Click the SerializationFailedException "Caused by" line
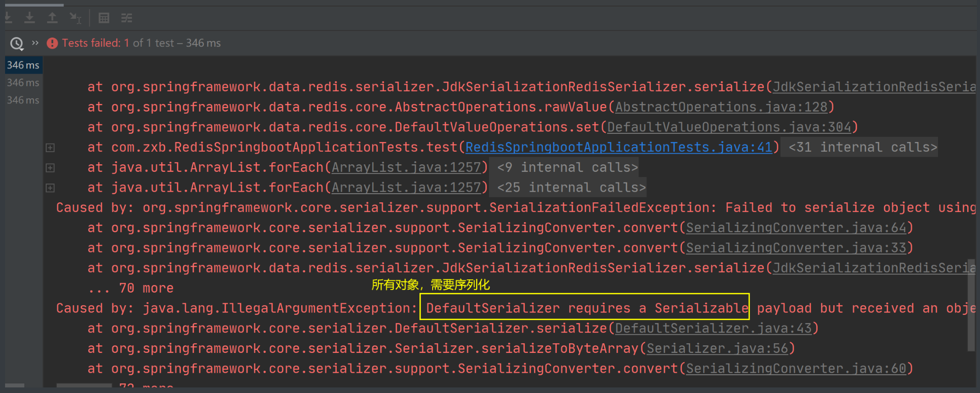Viewport: 980px width, 393px height. [x=516, y=207]
